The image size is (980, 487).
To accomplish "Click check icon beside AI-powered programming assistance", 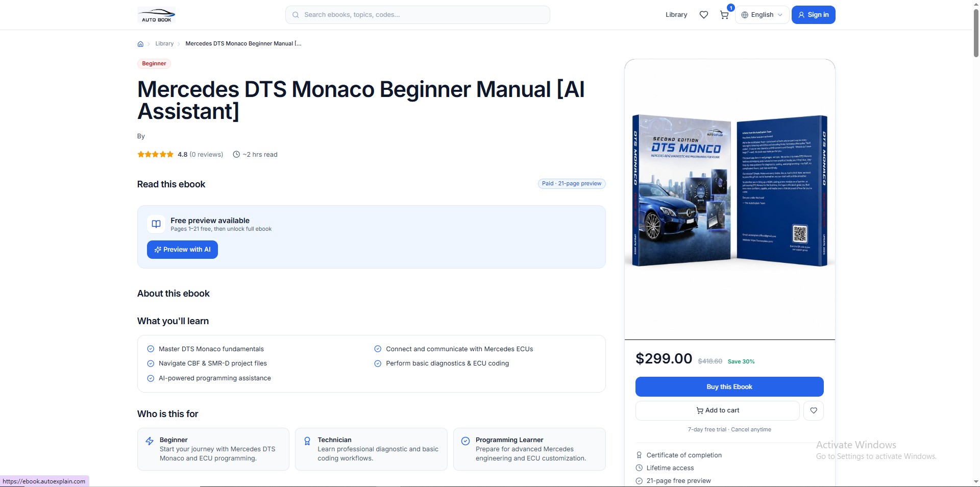I will point(151,378).
